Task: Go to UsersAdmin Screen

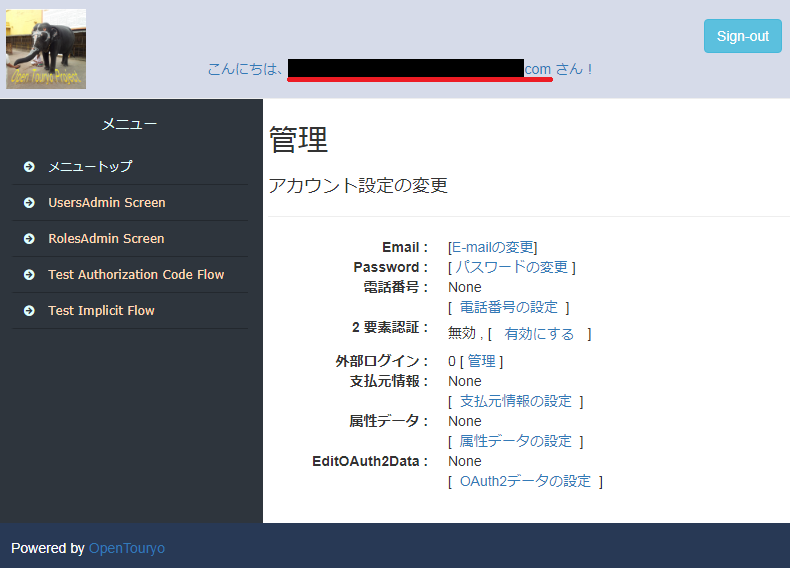Action: (106, 203)
